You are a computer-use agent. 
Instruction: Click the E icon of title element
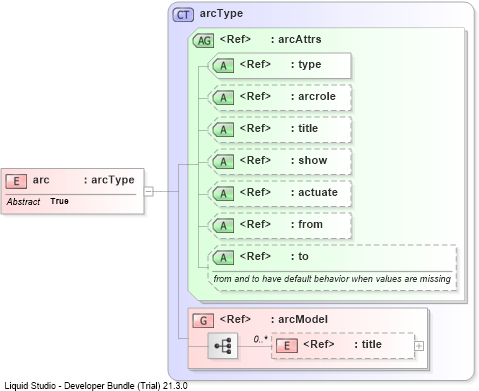point(287,346)
